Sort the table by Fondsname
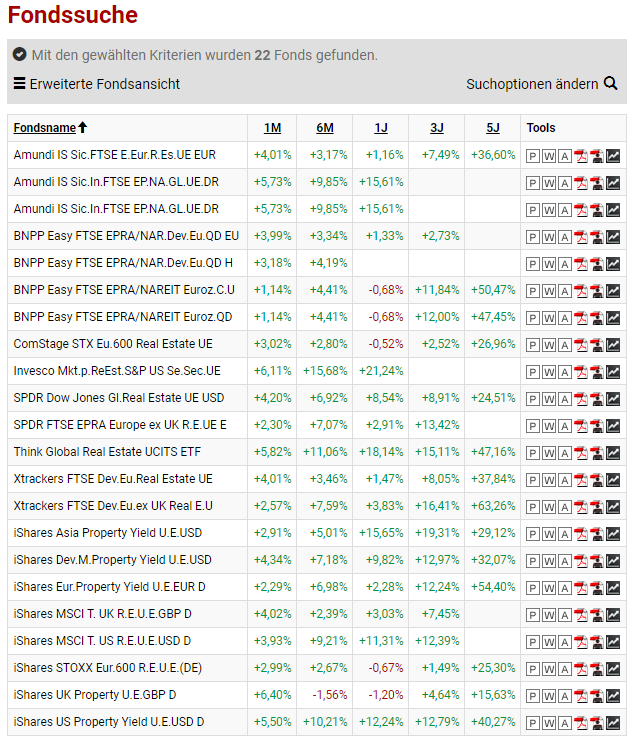 pos(45,128)
